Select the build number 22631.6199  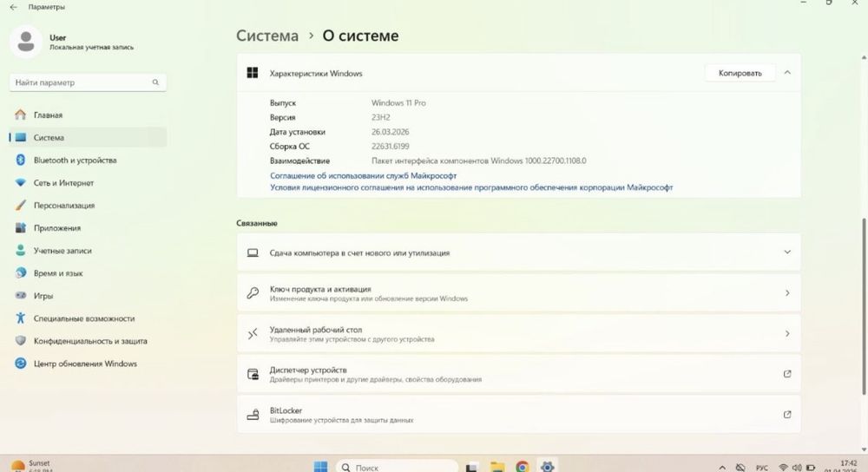tap(391, 146)
